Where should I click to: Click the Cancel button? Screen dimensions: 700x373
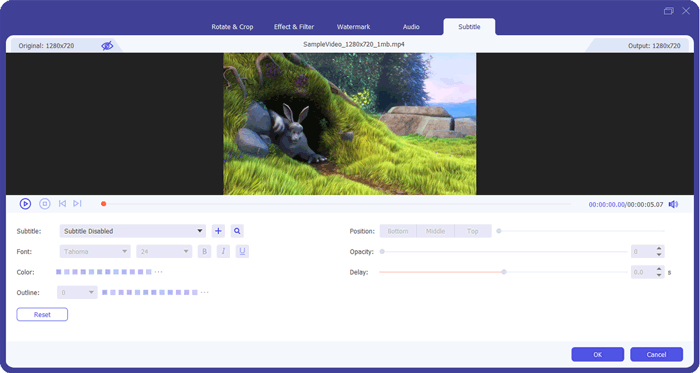(x=656, y=355)
